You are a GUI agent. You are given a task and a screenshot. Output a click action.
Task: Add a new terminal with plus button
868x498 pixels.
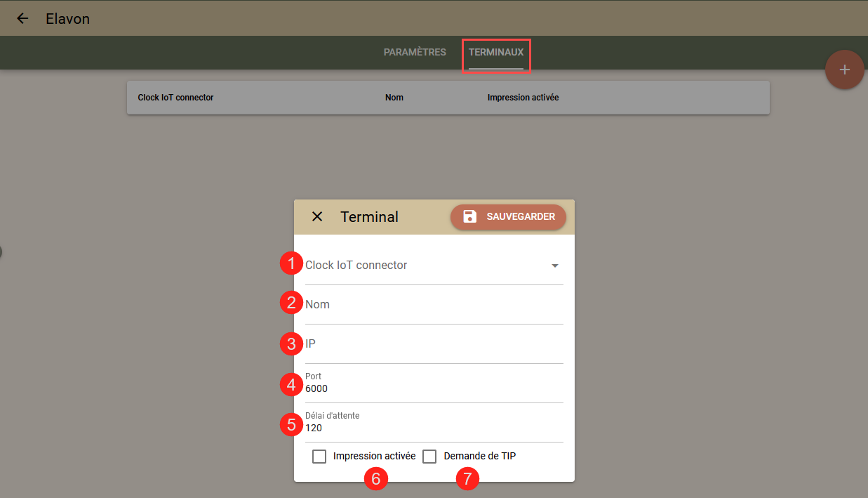(845, 70)
